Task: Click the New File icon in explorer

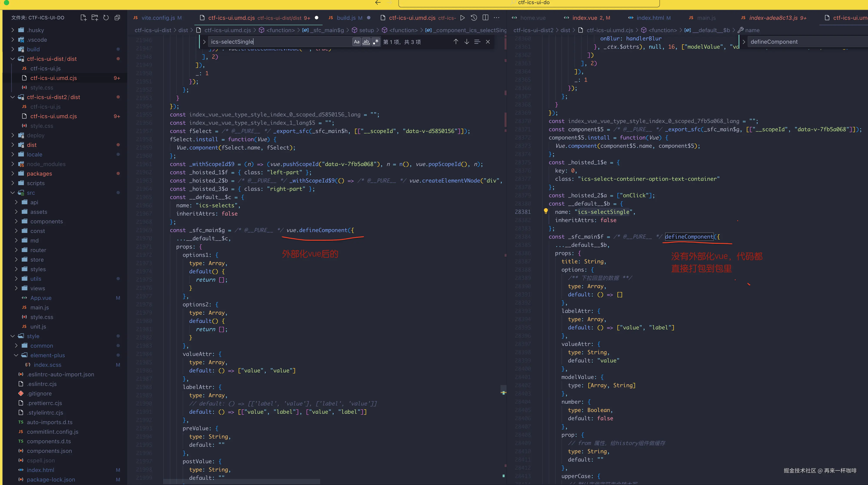Action: pyautogui.click(x=83, y=18)
